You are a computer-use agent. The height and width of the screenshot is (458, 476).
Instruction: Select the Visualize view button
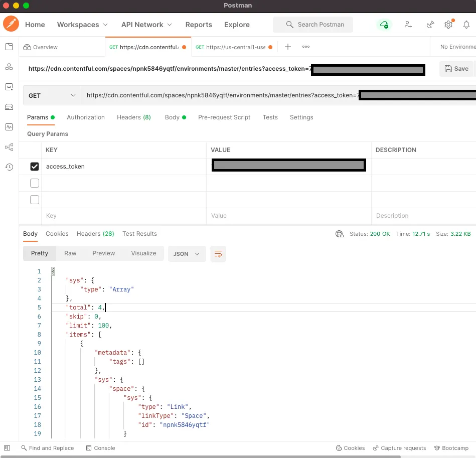click(x=143, y=253)
